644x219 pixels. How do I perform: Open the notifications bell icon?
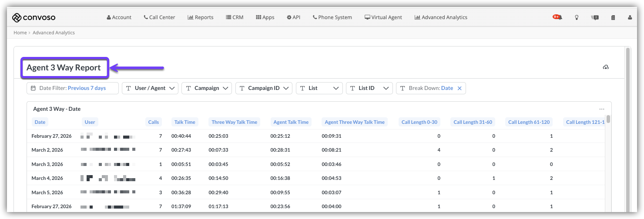coord(558,17)
